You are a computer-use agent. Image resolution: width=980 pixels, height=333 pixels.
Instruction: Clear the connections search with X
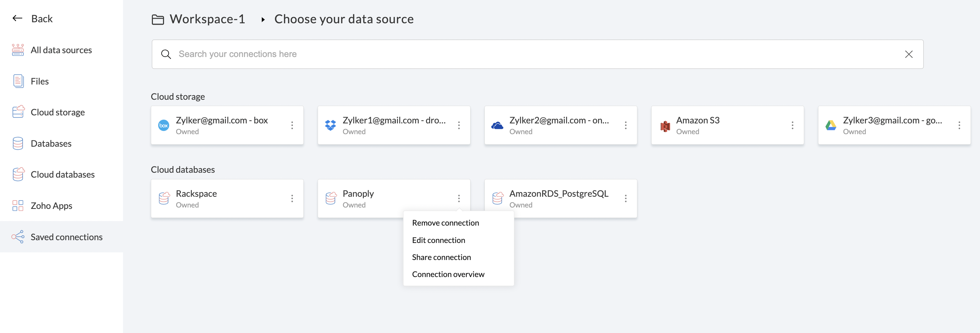(x=908, y=55)
